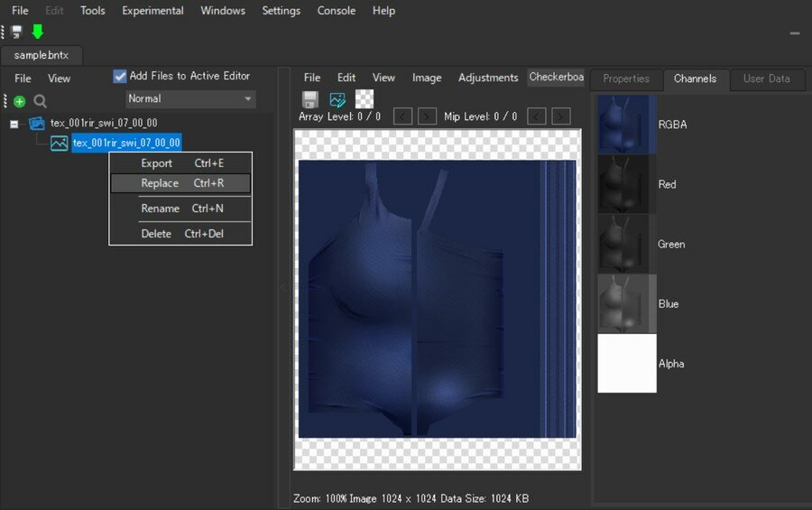This screenshot has height=510, width=812.
Task: Click texture image icon beside selected tree item
Action: pos(59,143)
